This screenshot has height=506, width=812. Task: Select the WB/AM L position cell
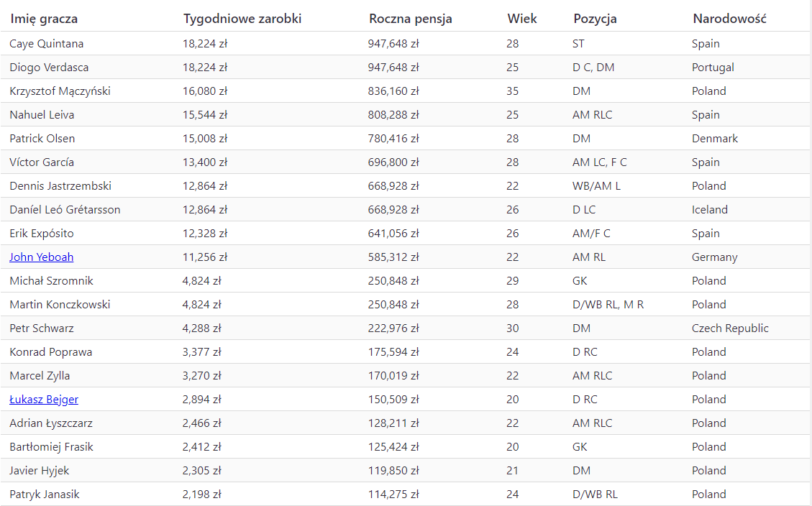(596, 186)
